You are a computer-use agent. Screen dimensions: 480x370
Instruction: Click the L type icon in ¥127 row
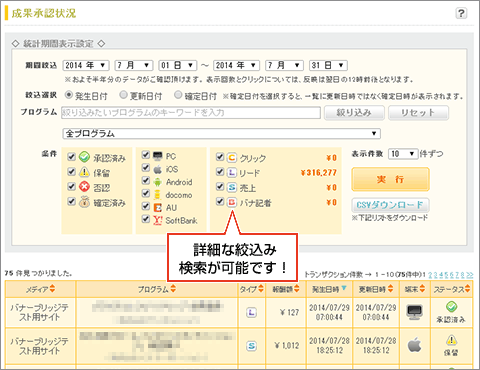point(251,312)
